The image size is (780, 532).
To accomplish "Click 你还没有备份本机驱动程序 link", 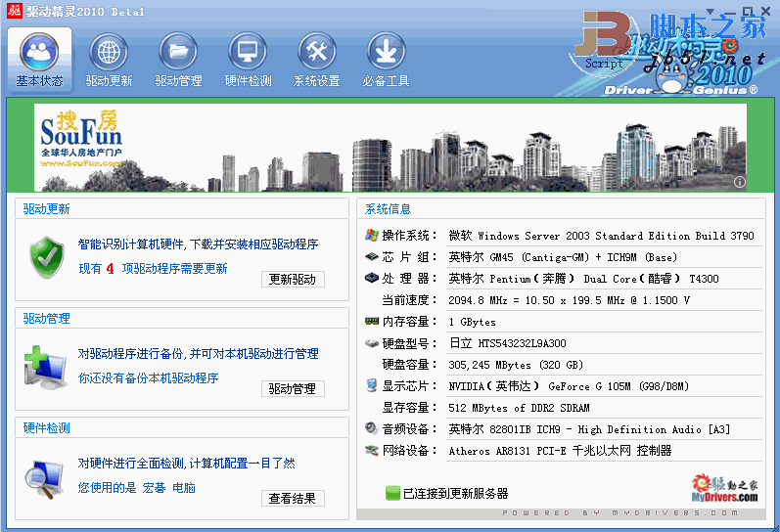I will tap(148, 377).
